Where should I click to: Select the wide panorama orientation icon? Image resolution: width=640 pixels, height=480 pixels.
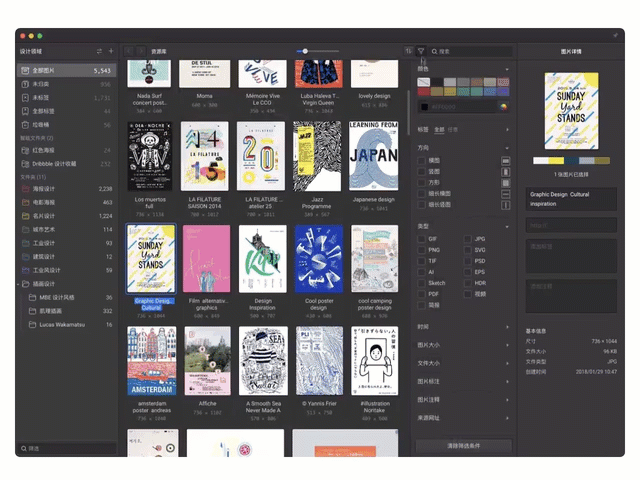pos(505,194)
